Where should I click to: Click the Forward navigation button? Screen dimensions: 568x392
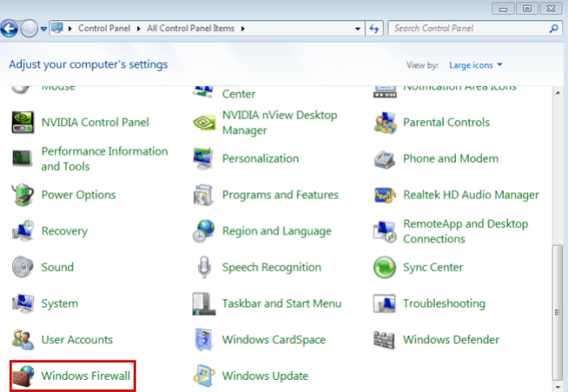[x=29, y=28]
